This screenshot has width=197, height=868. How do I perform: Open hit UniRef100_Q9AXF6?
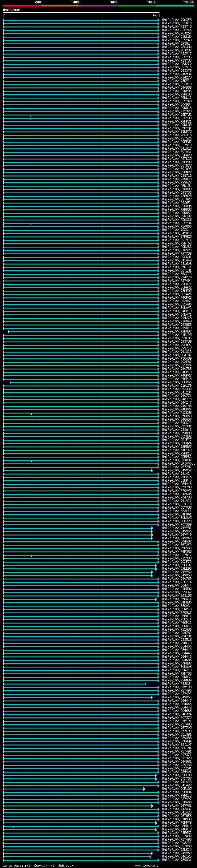point(176,20)
